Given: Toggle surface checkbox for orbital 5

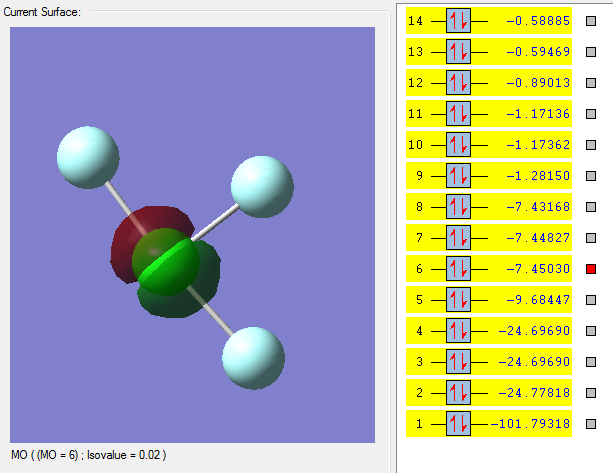Looking at the screenshot, I should tap(591, 300).
